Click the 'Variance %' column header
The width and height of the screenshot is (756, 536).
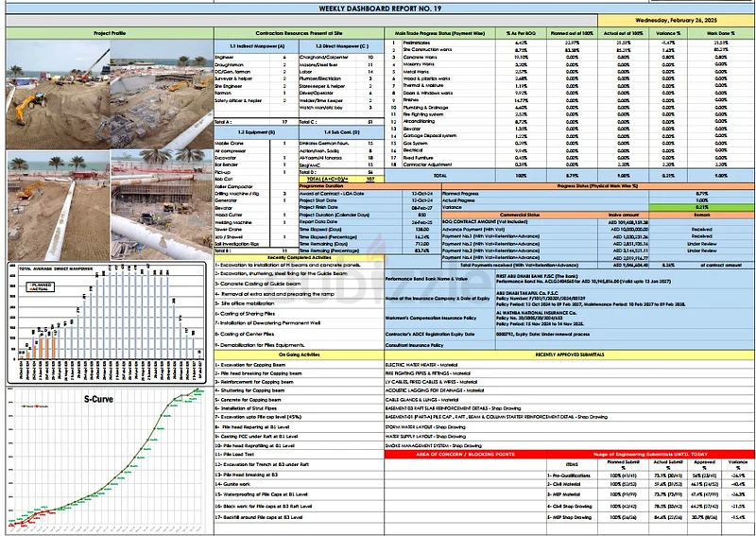point(668,33)
